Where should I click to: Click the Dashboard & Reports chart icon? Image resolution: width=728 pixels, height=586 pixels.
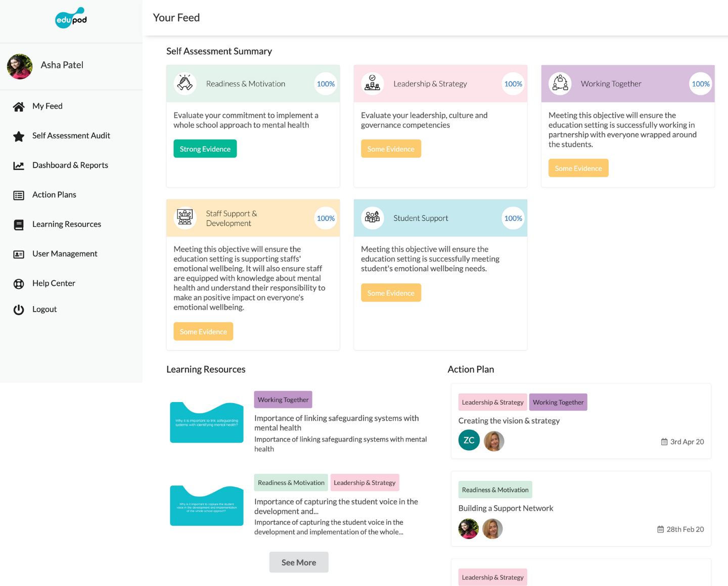[19, 166]
